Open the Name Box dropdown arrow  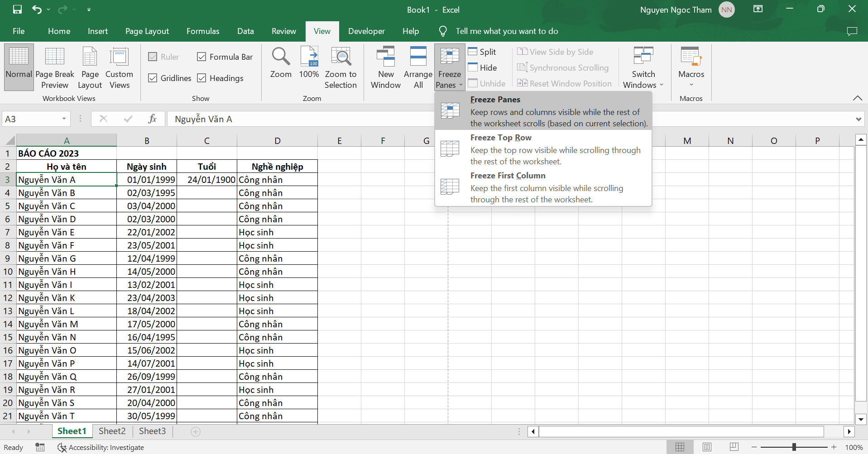point(64,119)
